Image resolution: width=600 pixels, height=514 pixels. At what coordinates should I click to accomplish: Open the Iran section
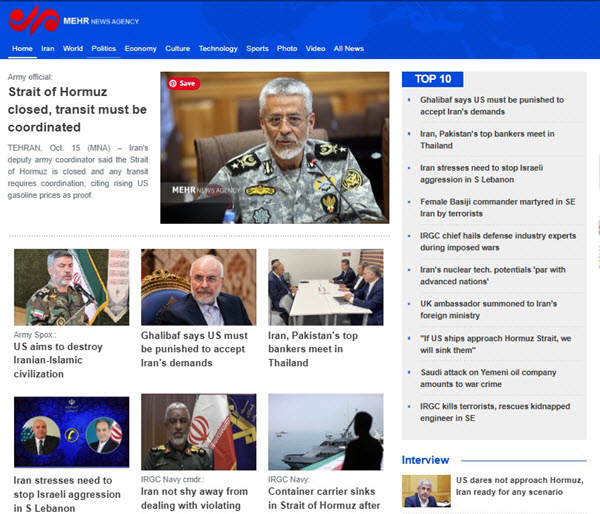click(x=48, y=49)
